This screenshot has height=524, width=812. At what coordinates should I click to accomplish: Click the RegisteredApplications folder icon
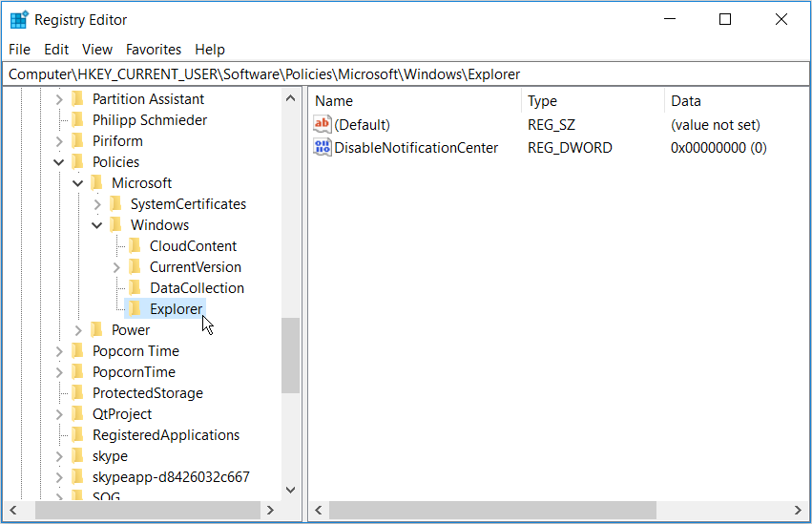click(78, 434)
